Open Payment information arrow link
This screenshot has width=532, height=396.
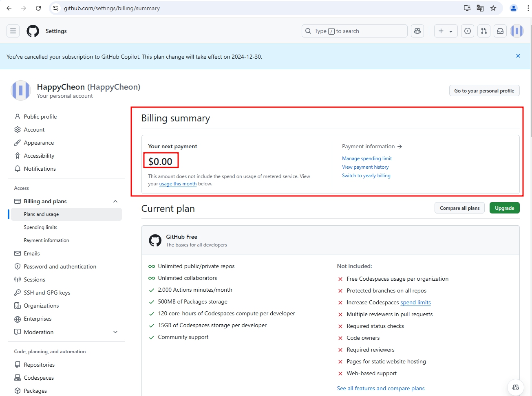(372, 146)
